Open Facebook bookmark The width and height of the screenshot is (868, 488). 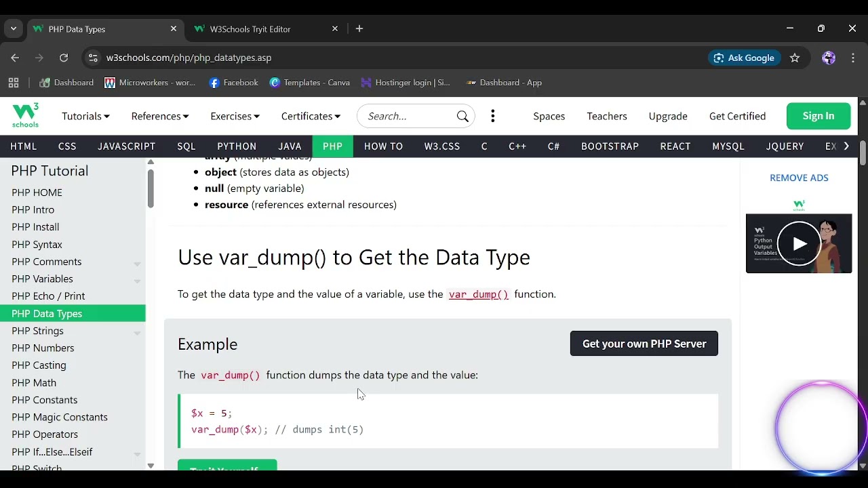point(234,83)
